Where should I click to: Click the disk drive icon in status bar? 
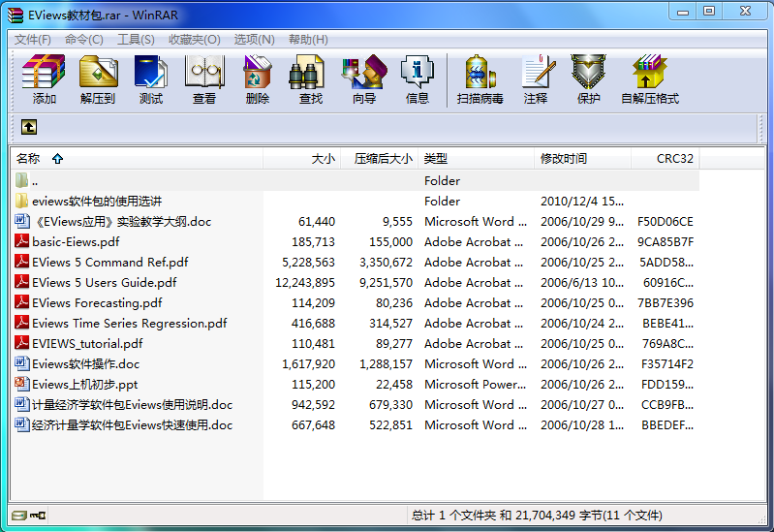pos(18,516)
